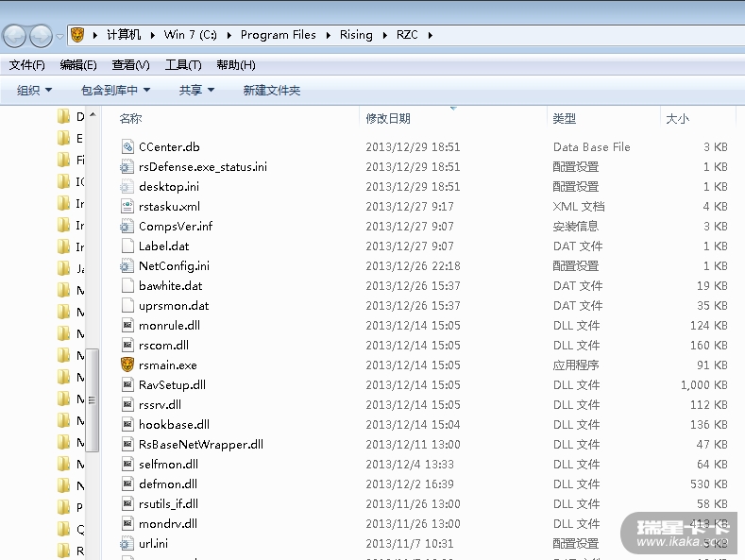This screenshot has width=745, height=560.
Task: Select monrule.dll file icon
Action: 127,326
